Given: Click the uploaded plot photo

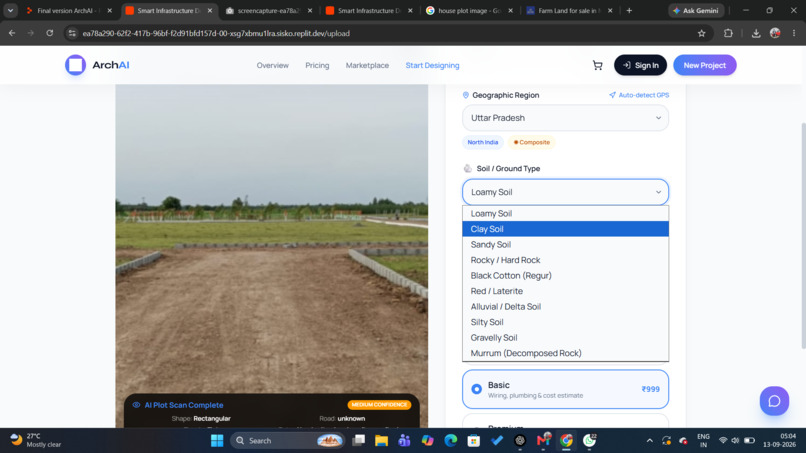Looking at the screenshot, I should pyautogui.click(x=271, y=256).
